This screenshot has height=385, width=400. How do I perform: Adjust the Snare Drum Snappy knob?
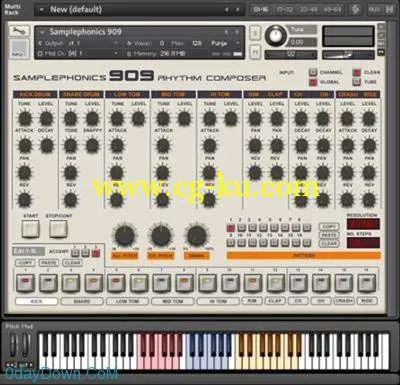(x=92, y=145)
